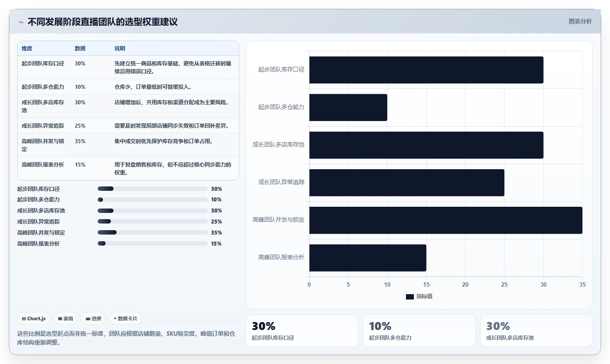The width and height of the screenshot is (610, 364).
Task: Click table cell 成长团队异常追踪 in the 维度 column
Action: point(43,126)
